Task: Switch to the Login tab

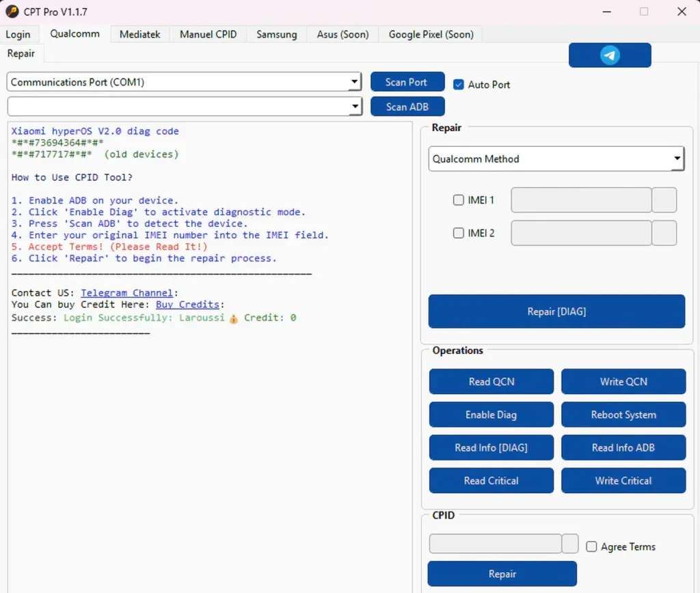Action: [x=18, y=34]
